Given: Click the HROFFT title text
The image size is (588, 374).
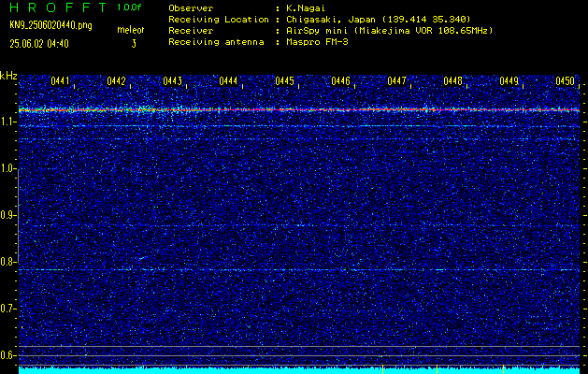Looking at the screenshot, I should pyautogui.click(x=57, y=7).
